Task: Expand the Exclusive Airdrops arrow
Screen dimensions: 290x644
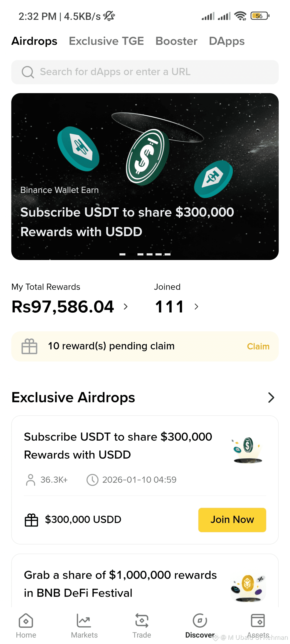Action: click(x=271, y=397)
